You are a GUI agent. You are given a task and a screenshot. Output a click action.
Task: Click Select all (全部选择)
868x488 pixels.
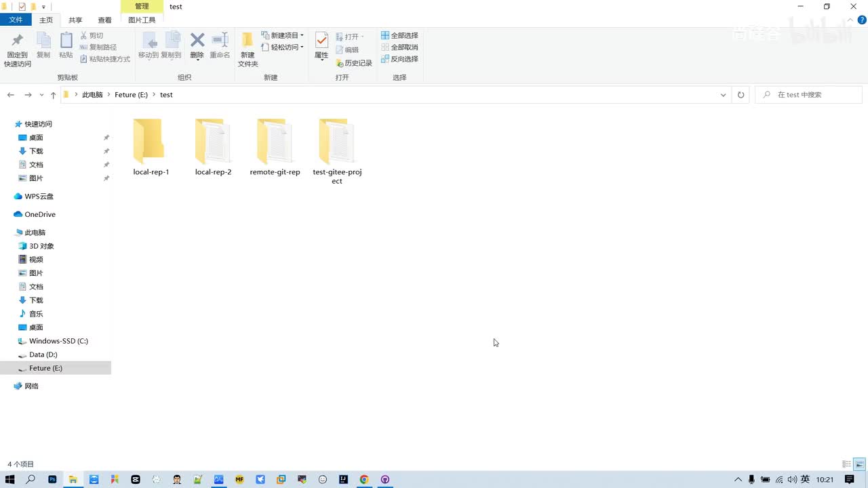[399, 35]
